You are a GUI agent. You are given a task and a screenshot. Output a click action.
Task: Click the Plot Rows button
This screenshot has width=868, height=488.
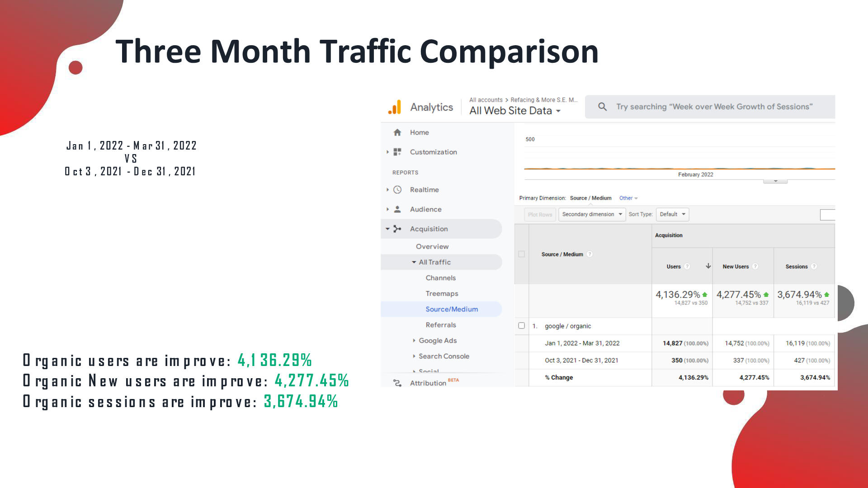[540, 215]
